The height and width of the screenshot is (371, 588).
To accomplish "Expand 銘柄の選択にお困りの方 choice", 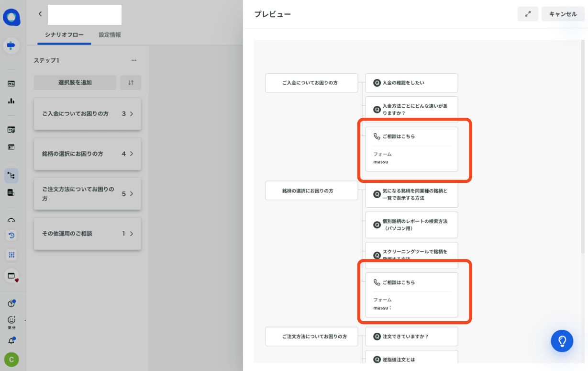I will [87, 154].
